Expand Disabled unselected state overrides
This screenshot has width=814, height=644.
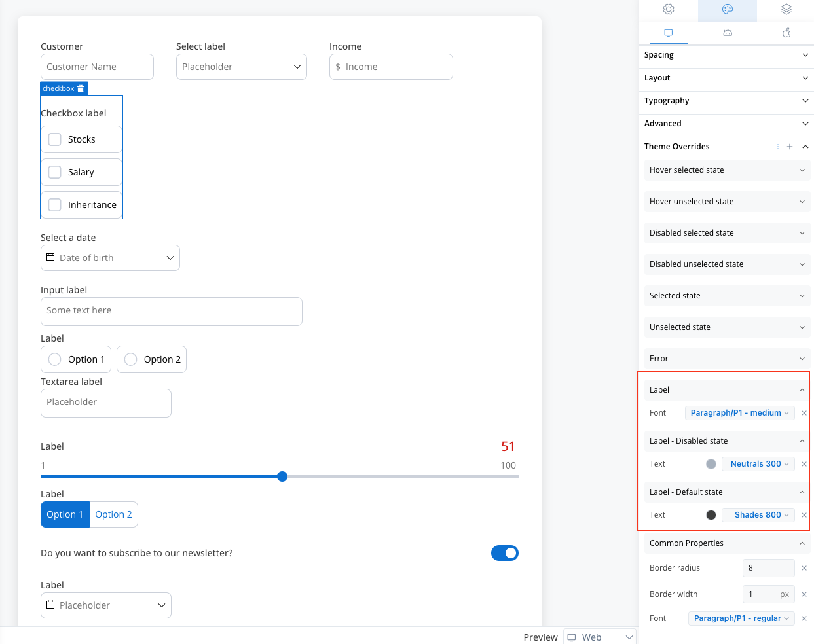click(728, 264)
